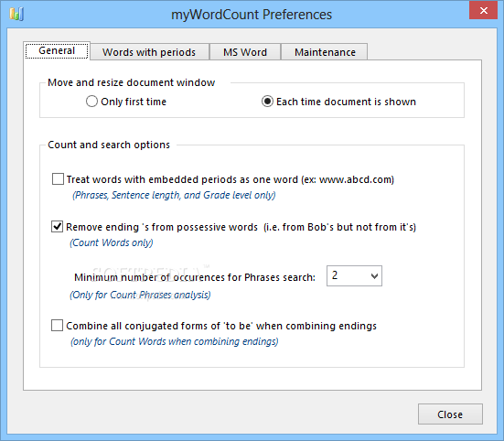The height and width of the screenshot is (441, 504).
Task: Click the myWordCount app icon in title bar
Action: pyautogui.click(x=16, y=14)
